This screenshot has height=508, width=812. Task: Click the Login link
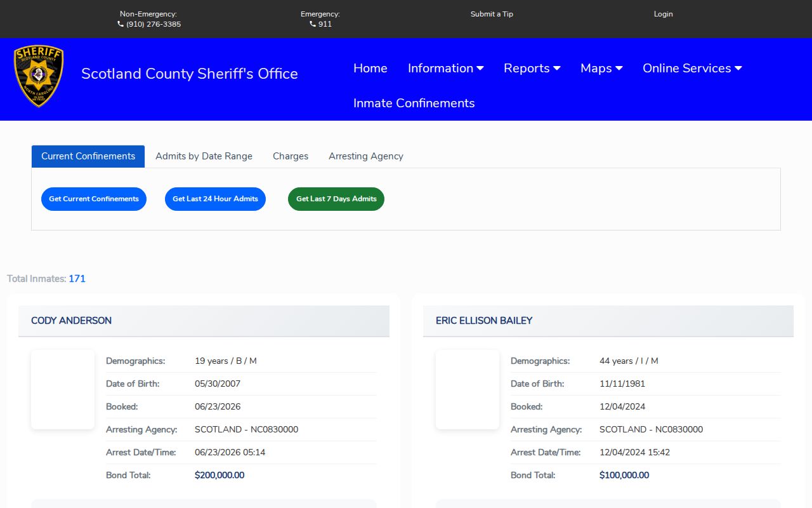(x=664, y=14)
